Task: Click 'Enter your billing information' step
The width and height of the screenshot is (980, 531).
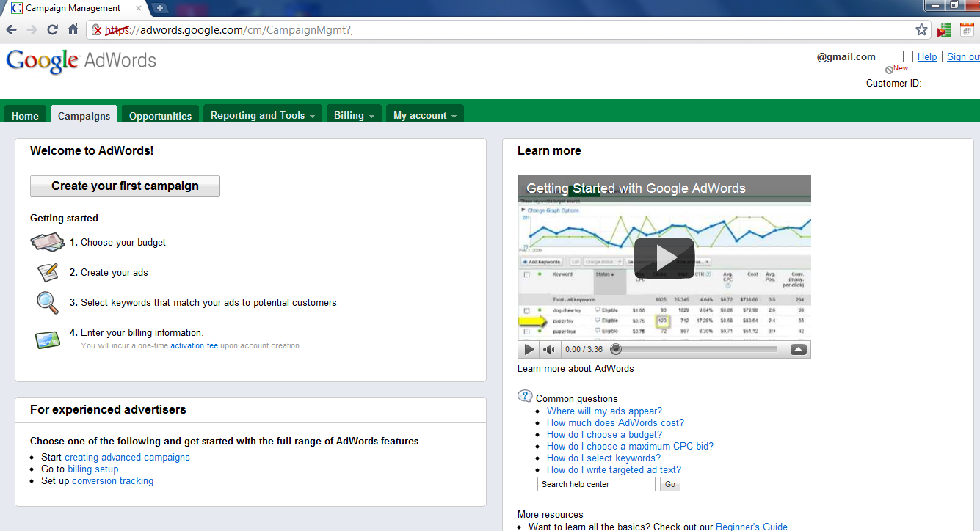Action: coord(137,332)
